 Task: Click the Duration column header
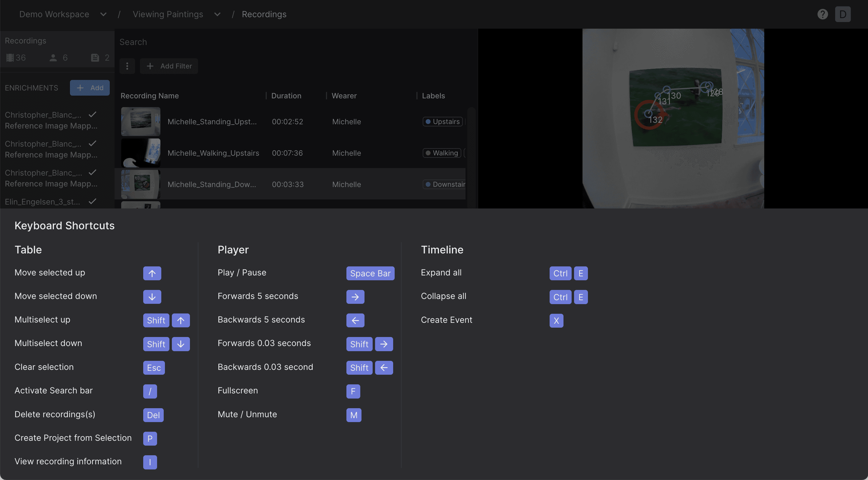pyautogui.click(x=286, y=96)
